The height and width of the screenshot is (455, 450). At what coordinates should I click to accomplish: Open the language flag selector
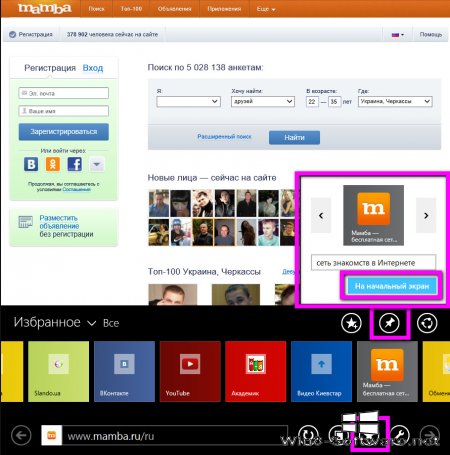398,35
